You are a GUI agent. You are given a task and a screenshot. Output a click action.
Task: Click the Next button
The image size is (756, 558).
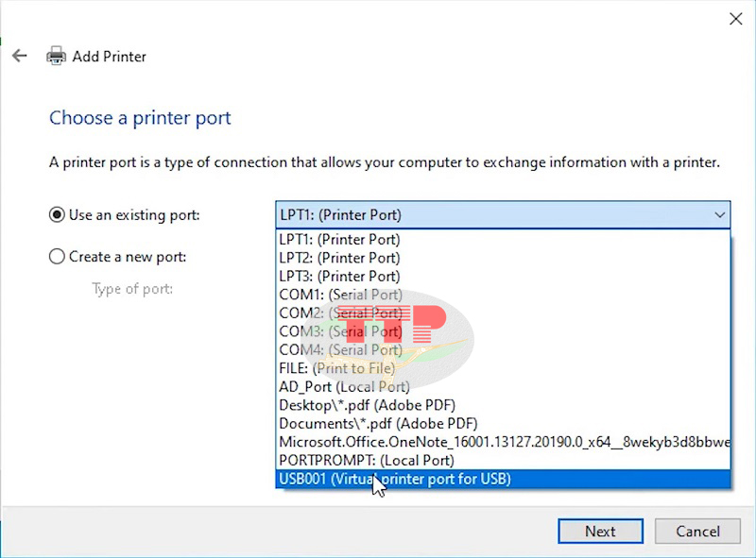pyautogui.click(x=600, y=531)
